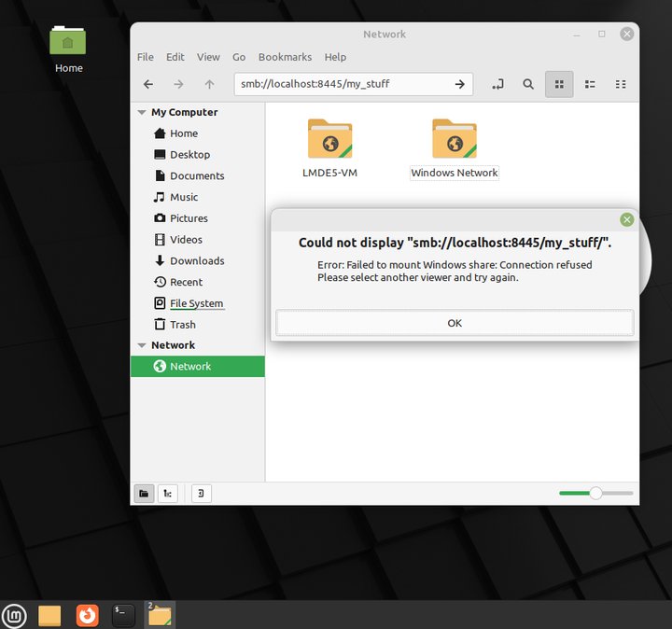Close the error dialog with X

(626, 220)
